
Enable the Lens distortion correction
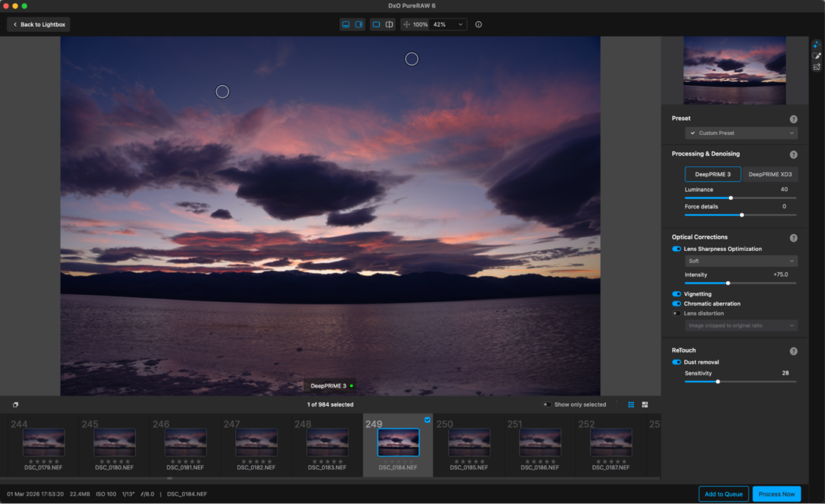pyautogui.click(x=676, y=313)
